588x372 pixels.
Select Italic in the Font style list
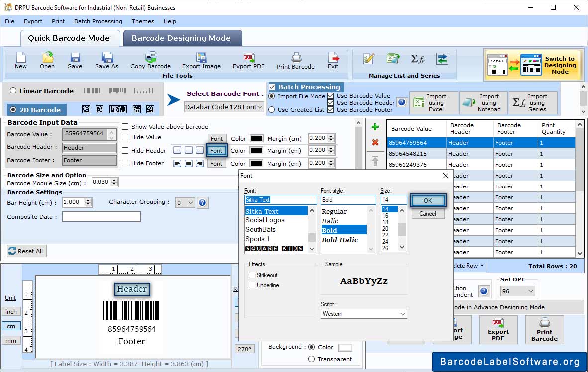330,221
